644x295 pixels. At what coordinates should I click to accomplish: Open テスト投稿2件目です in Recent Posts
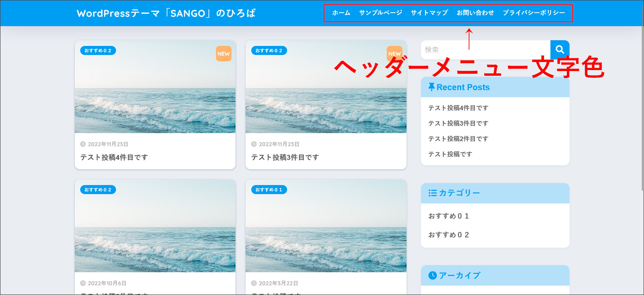(458, 139)
